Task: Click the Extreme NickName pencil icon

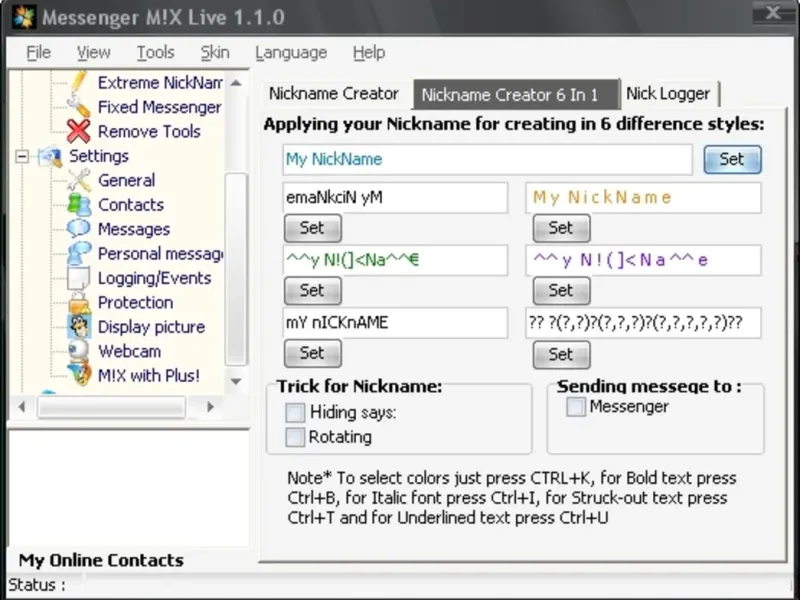Action: pyautogui.click(x=79, y=82)
